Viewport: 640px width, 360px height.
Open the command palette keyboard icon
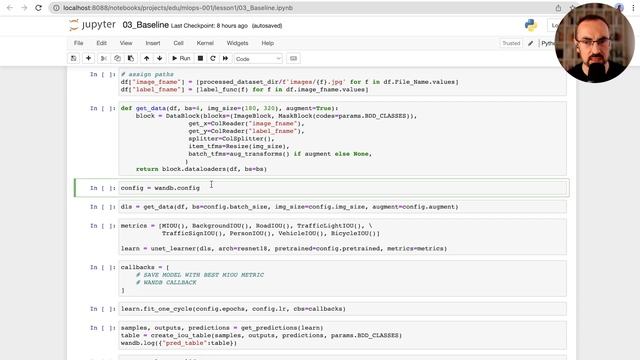293,59
